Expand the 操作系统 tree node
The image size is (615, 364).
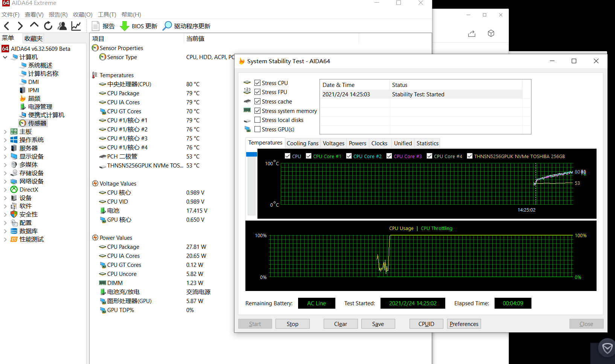(5, 140)
